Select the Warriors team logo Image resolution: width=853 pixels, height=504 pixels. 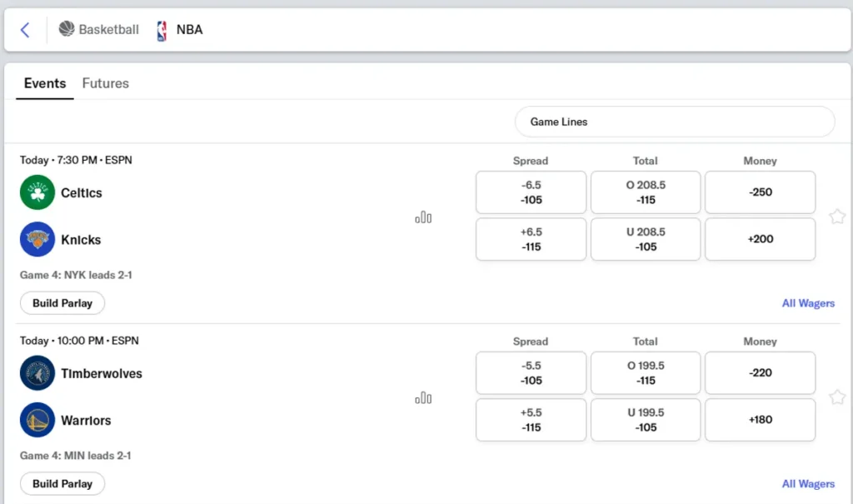37,420
